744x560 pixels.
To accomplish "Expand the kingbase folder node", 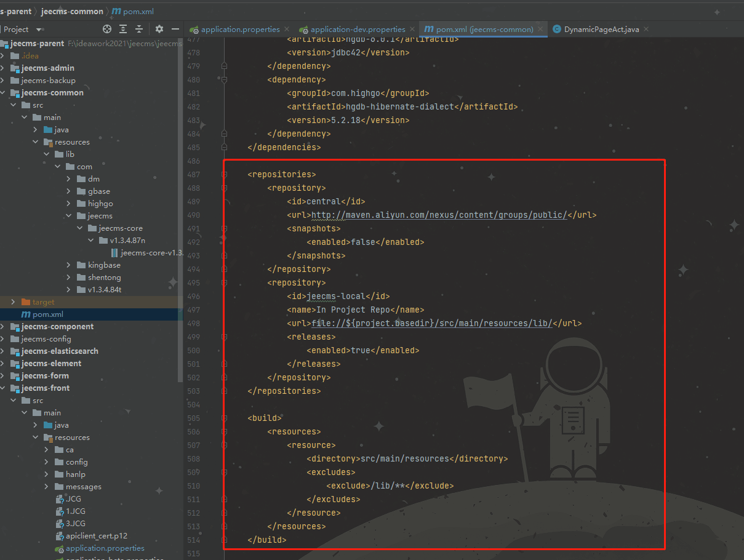I will [x=69, y=265].
